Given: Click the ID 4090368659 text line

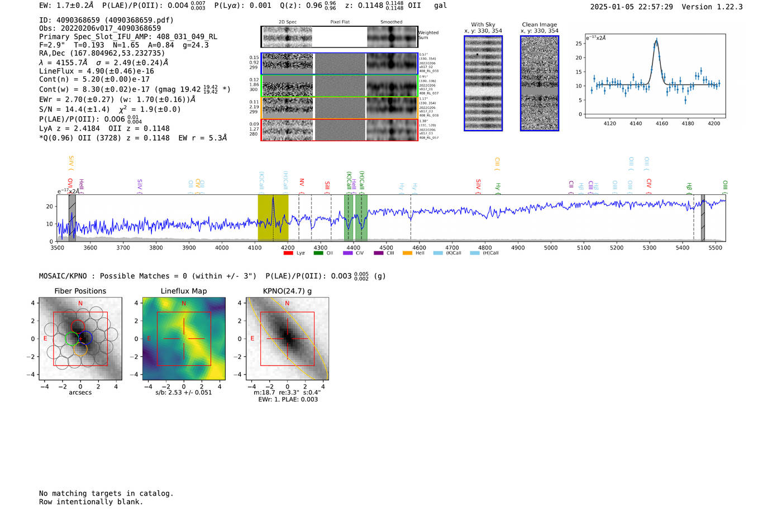Looking at the screenshot, I should point(106,20).
